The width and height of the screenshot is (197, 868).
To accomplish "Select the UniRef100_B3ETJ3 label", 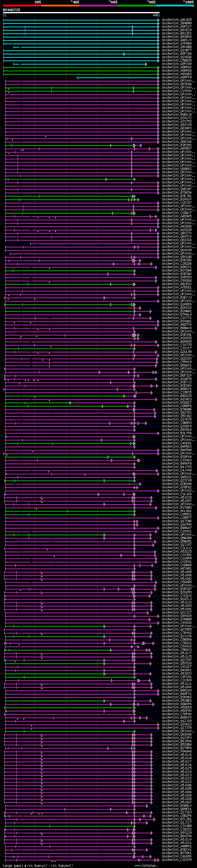I will (x=177, y=297).
